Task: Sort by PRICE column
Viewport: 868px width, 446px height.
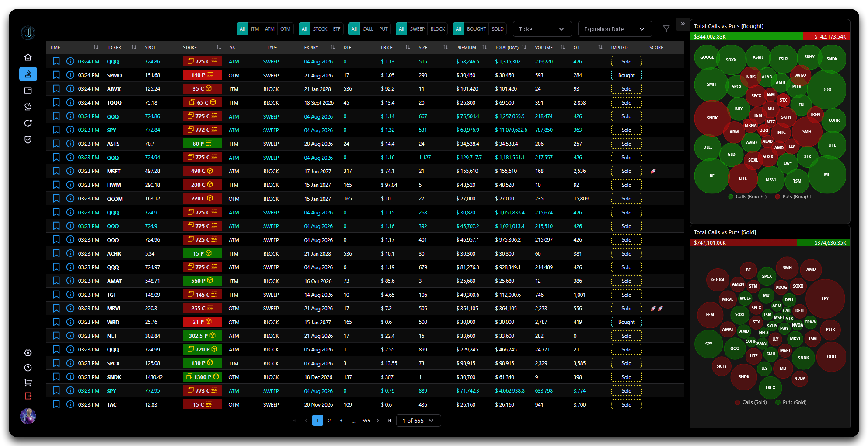Action: (408, 47)
